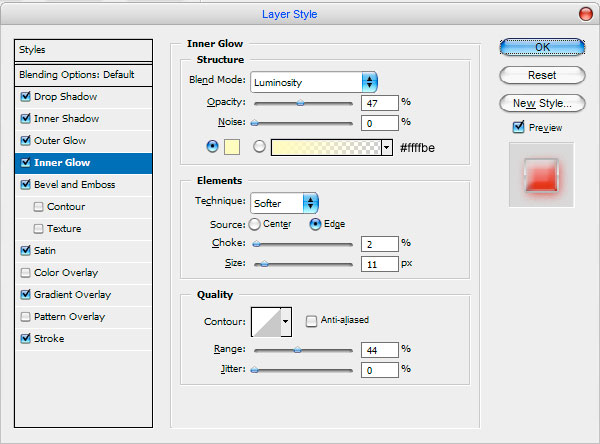Click the Range slider handle
Viewport: 600px width, 444px height.
pos(297,349)
